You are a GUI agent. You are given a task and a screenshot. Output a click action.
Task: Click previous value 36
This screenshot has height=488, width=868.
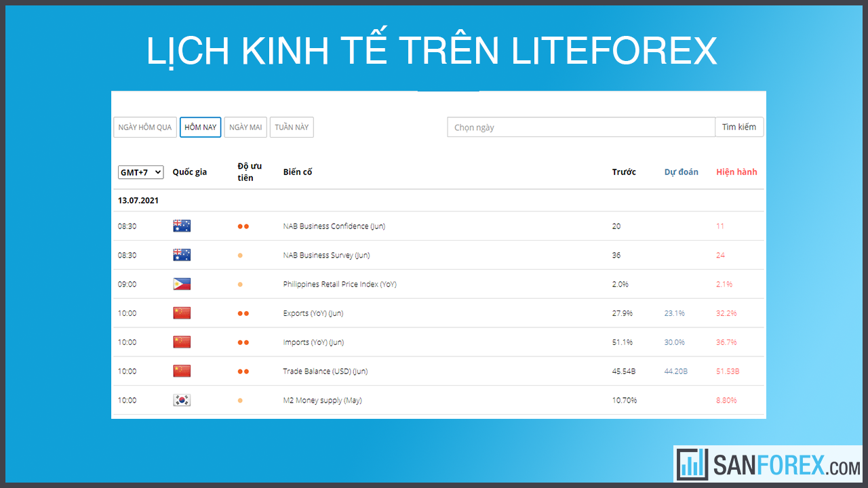point(616,256)
